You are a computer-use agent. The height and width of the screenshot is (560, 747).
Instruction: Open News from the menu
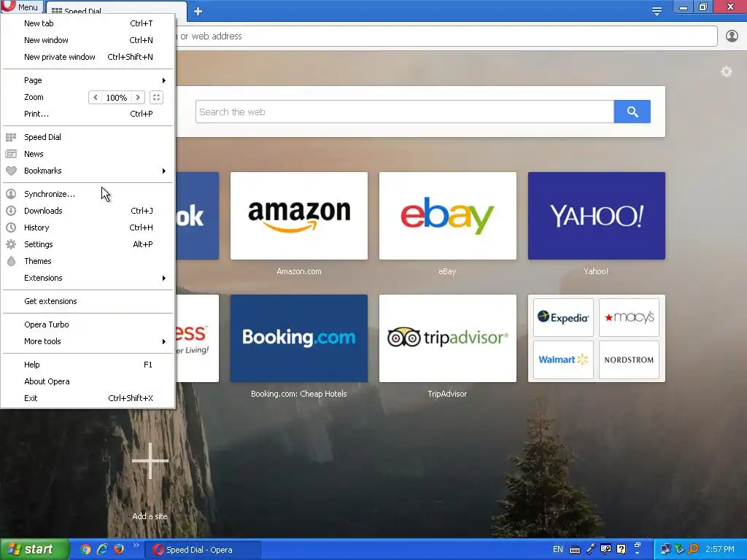88,154
